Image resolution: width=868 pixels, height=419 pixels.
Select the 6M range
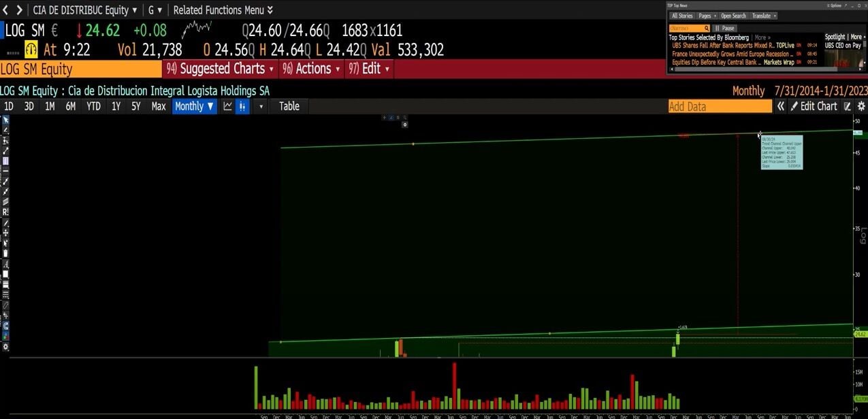(71, 106)
